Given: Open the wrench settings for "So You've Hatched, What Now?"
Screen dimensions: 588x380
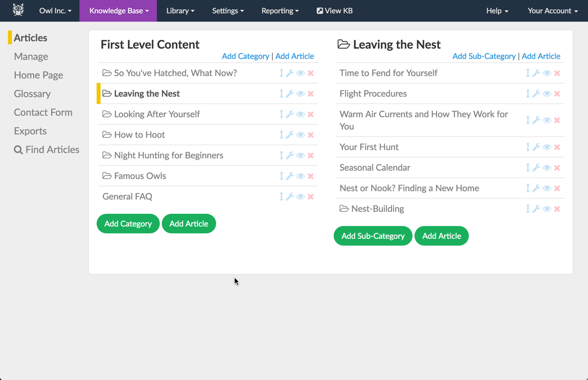Looking at the screenshot, I should coord(291,73).
